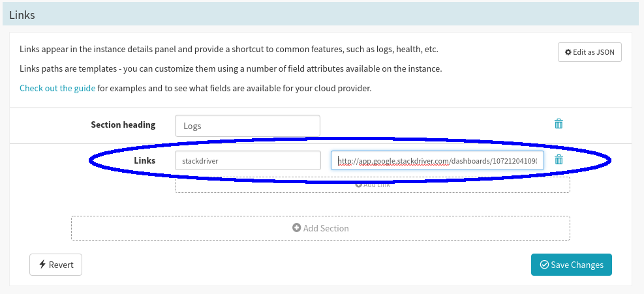Add Link under the Logs section
Screen dimensions: 644x294
(372, 184)
